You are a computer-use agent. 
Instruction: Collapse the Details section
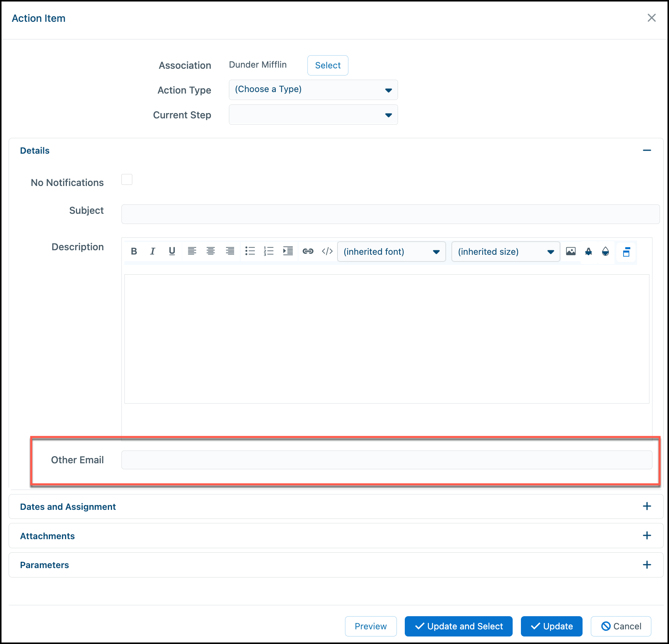[x=647, y=150]
